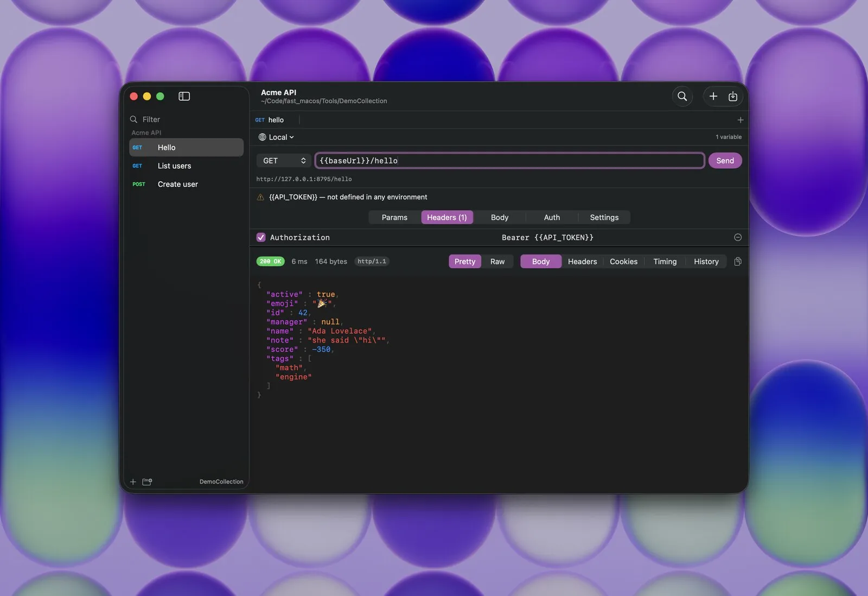Add a new tab with the plus icon
Image resolution: width=868 pixels, height=596 pixels.
pyautogui.click(x=740, y=120)
